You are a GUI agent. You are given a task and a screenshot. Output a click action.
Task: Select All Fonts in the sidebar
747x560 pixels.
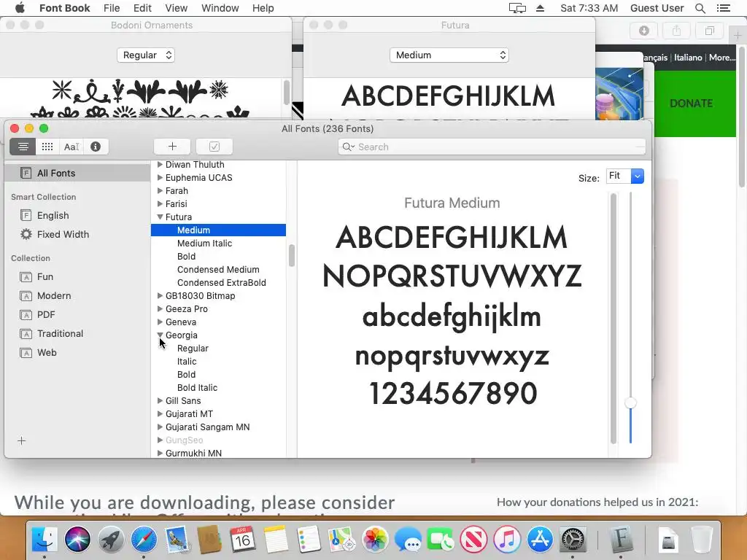coord(77,173)
